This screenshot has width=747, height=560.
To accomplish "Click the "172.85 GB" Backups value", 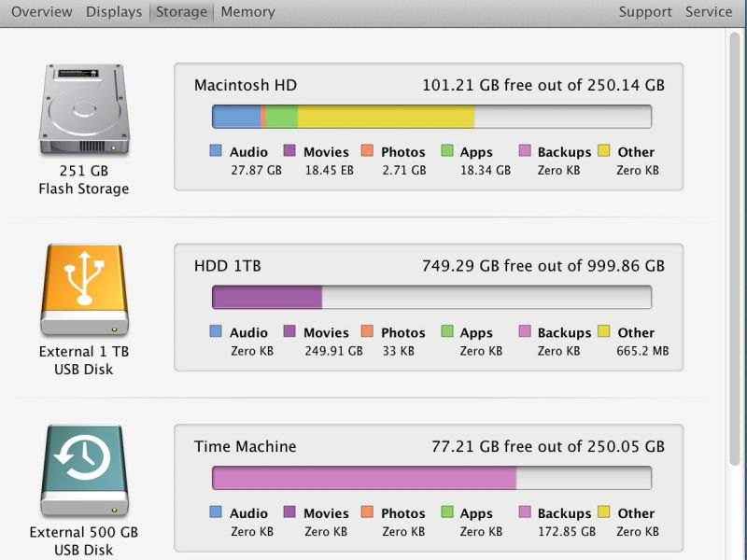I will click(567, 531).
